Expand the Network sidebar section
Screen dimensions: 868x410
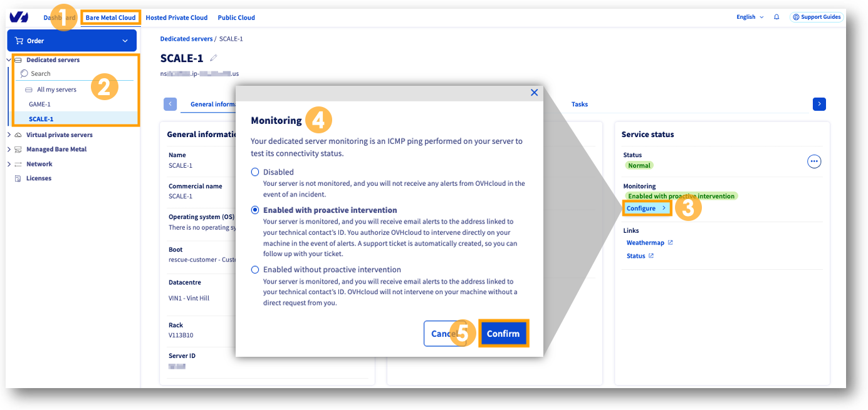click(9, 163)
